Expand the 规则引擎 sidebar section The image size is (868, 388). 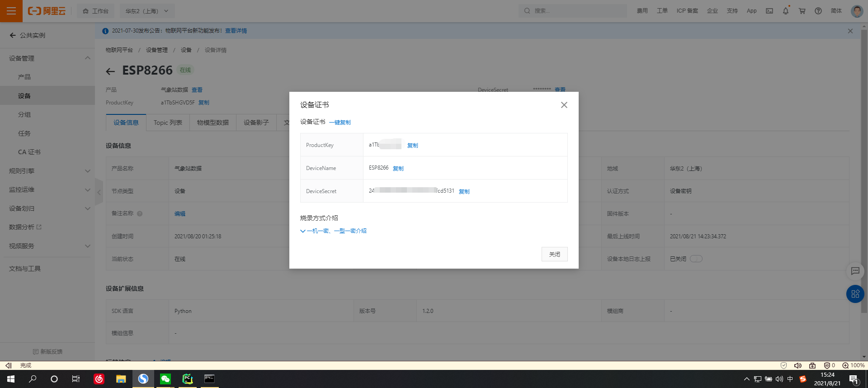(x=47, y=171)
